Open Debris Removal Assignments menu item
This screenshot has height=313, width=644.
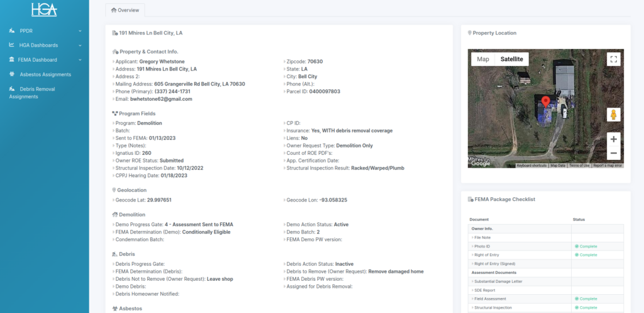[36, 93]
